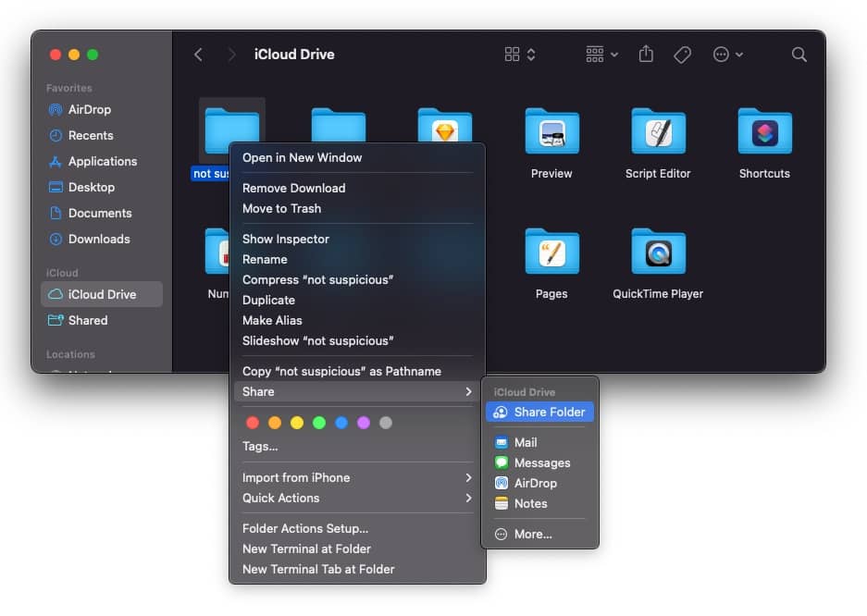Click Share Folder in the submenu
Viewport: 867px width, 616px height.
(539, 413)
